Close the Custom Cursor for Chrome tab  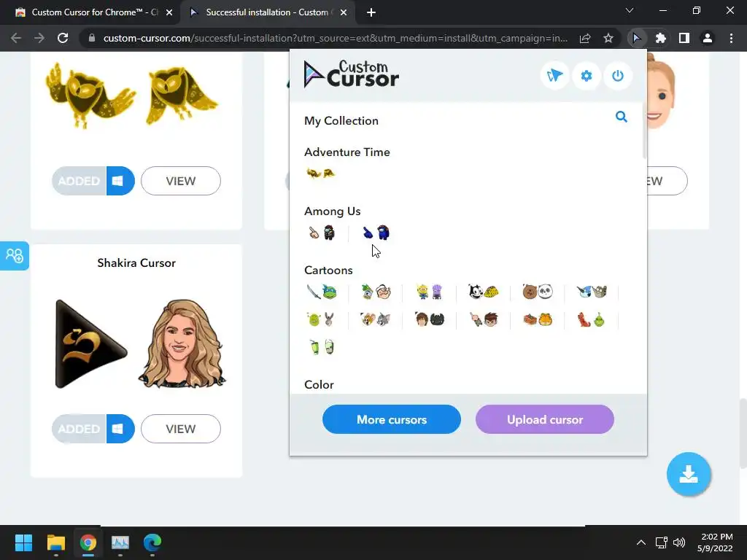169,13
